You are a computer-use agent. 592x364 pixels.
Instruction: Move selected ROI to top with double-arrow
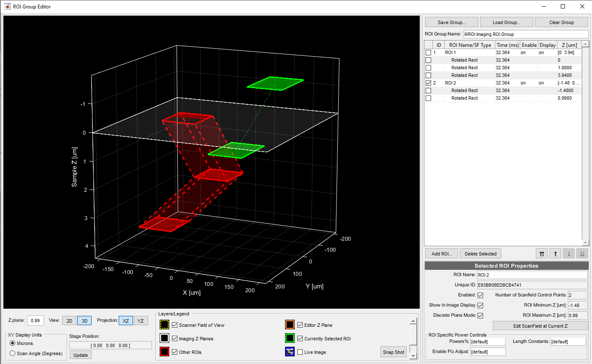[542, 253]
